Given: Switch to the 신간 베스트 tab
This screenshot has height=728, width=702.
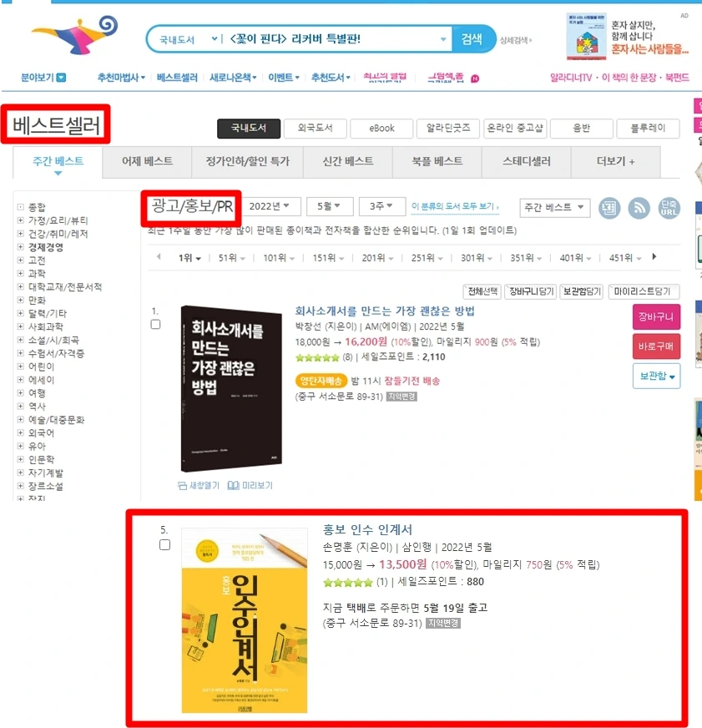Looking at the screenshot, I should pyautogui.click(x=348, y=161).
